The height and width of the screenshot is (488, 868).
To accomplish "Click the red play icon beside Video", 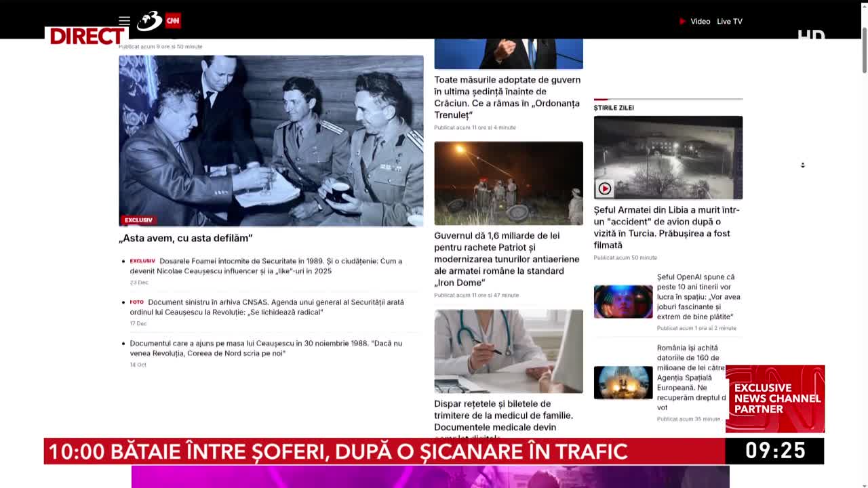I will pos(681,21).
